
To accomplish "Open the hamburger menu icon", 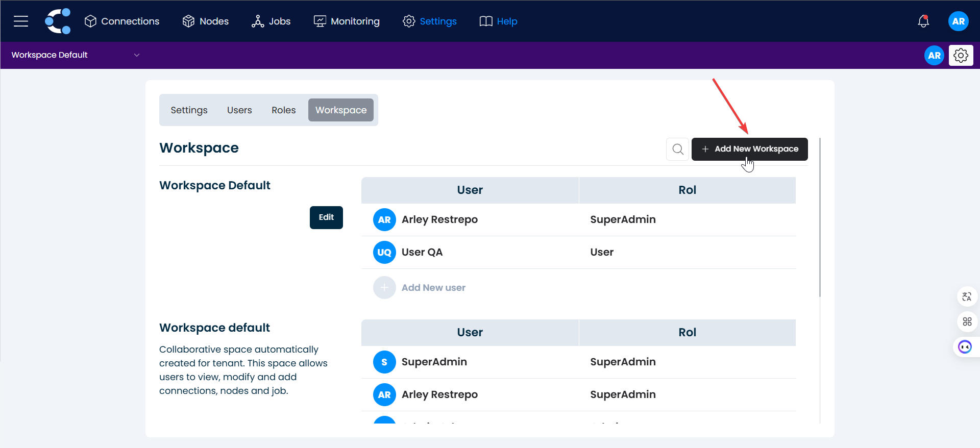I will click(21, 21).
